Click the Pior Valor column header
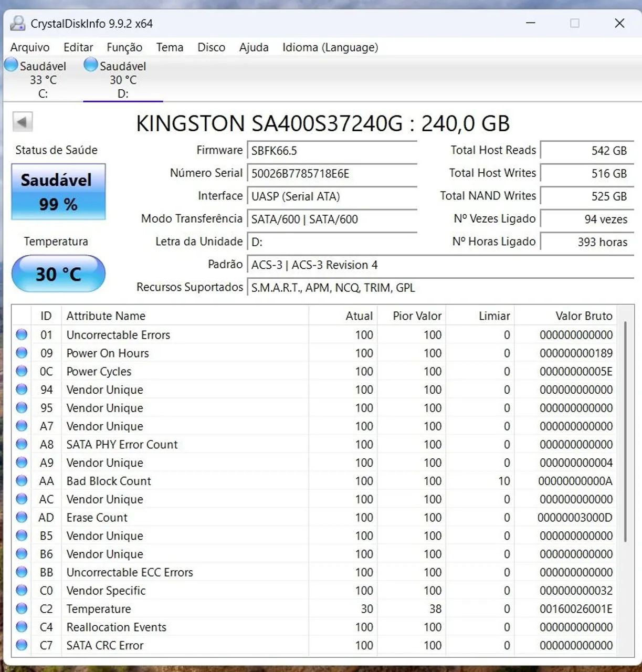The height and width of the screenshot is (672, 642). coord(412,316)
